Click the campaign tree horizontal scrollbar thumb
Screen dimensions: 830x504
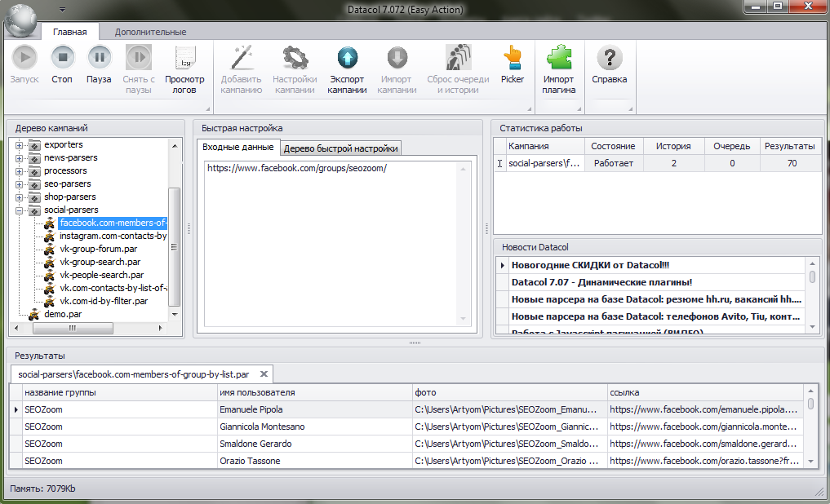pyautogui.click(x=73, y=328)
